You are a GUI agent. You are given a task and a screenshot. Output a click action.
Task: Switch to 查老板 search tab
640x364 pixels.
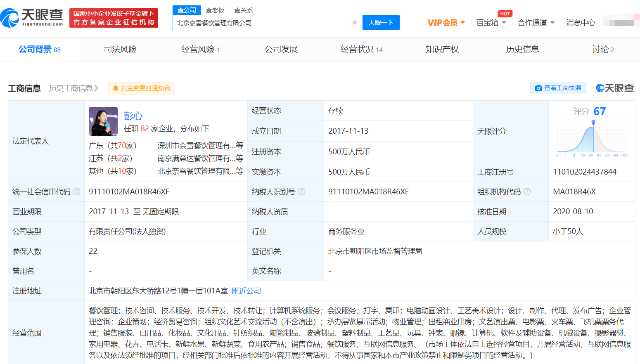215,10
